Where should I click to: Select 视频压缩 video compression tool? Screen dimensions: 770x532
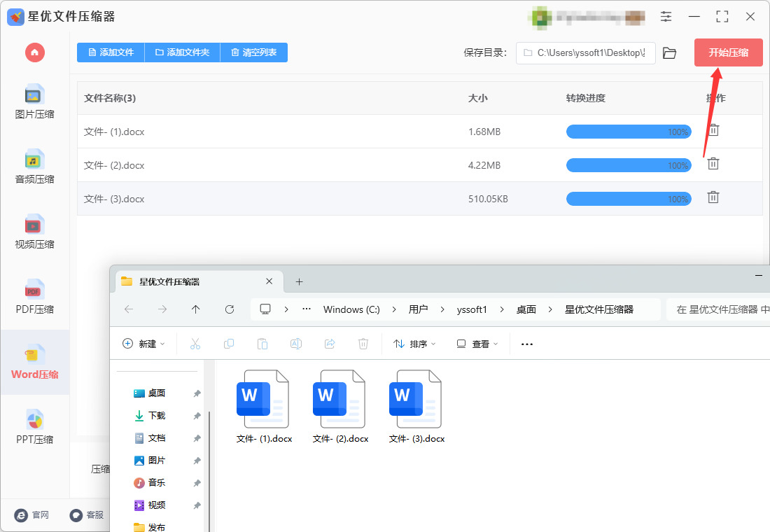[x=35, y=232]
